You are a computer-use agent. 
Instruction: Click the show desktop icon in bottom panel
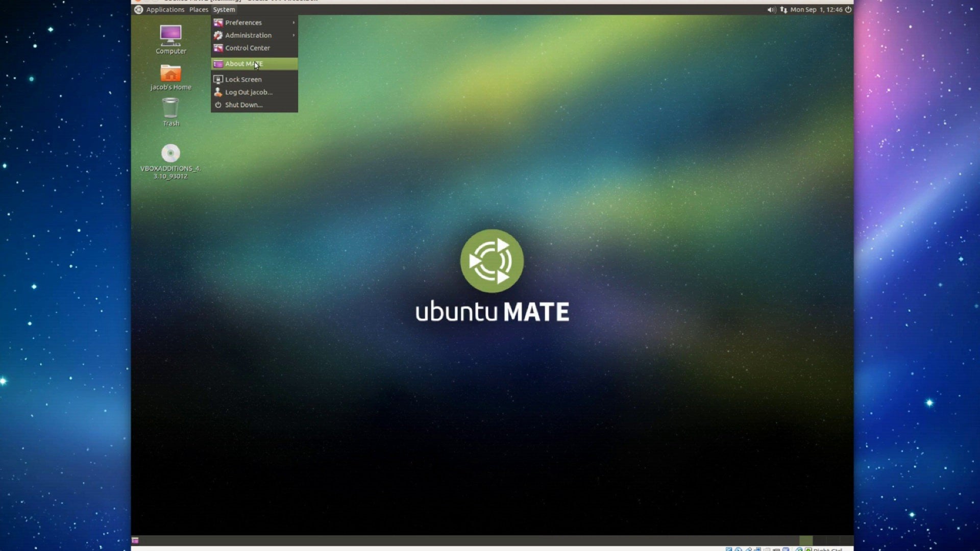(135, 540)
